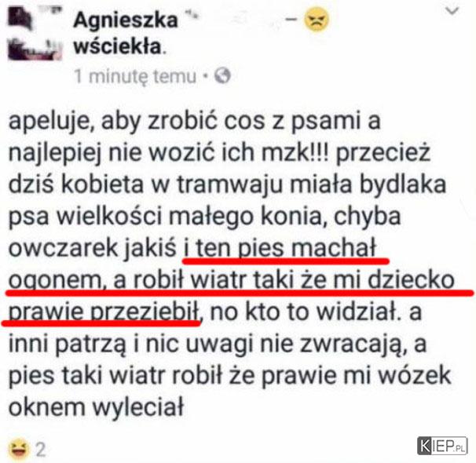Click the globe public privacy icon
The height and width of the screenshot is (463, 476).
click(x=222, y=75)
